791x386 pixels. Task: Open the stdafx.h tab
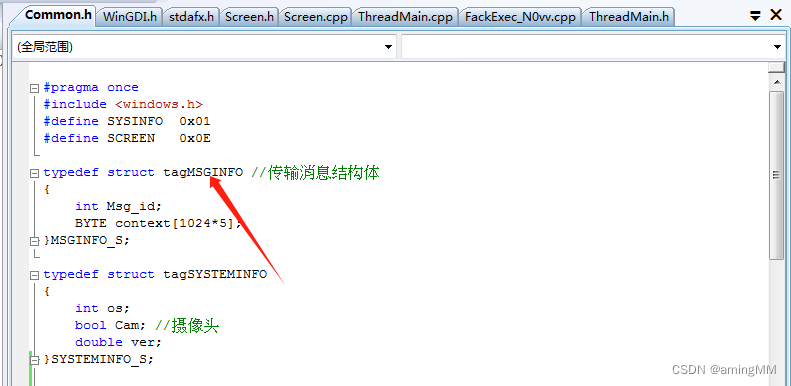[x=191, y=17]
